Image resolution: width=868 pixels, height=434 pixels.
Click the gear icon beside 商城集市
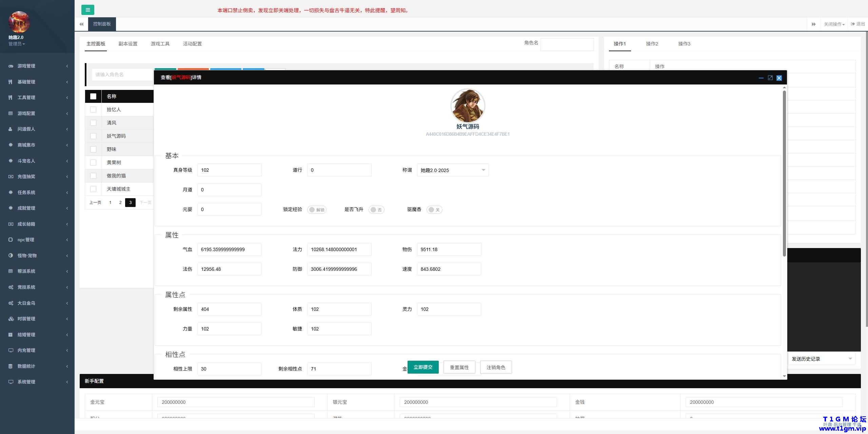(11, 145)
